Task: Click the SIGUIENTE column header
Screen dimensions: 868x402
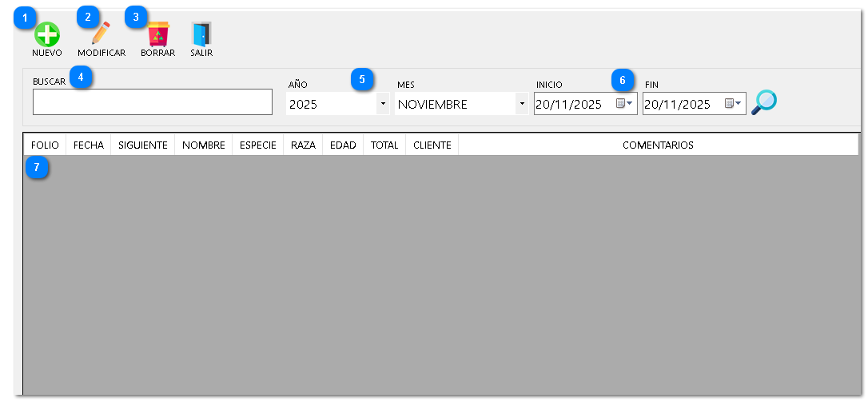Action: [143, 145]
